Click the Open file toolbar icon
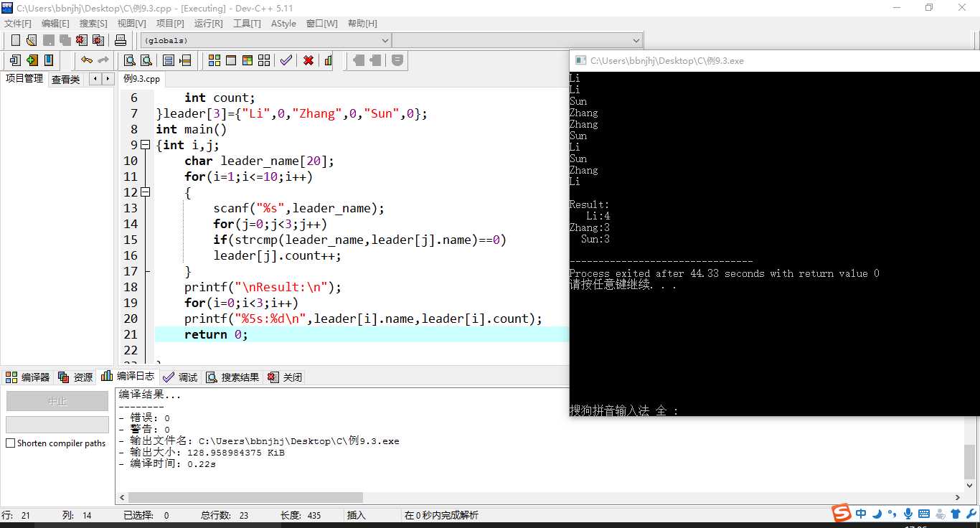 point(31,40)
